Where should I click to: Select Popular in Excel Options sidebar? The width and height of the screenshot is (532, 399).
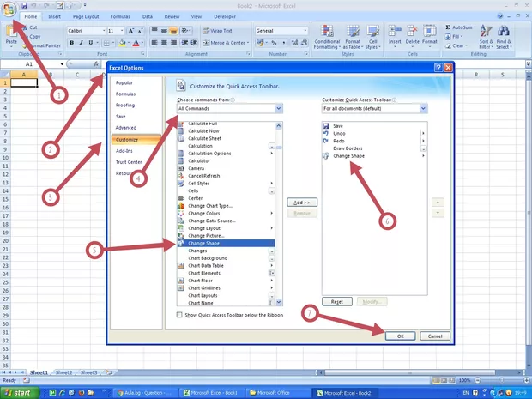(x=124, y=82)
